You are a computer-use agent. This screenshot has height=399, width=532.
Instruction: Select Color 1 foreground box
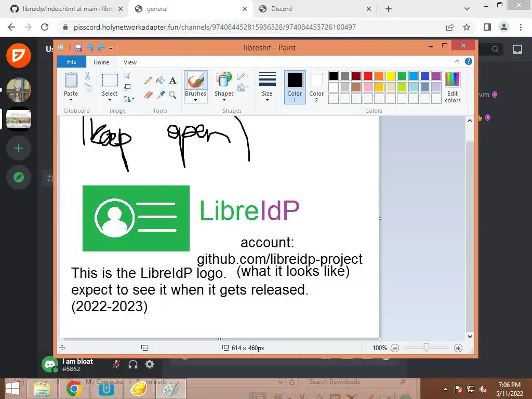[x=295, y=87]
